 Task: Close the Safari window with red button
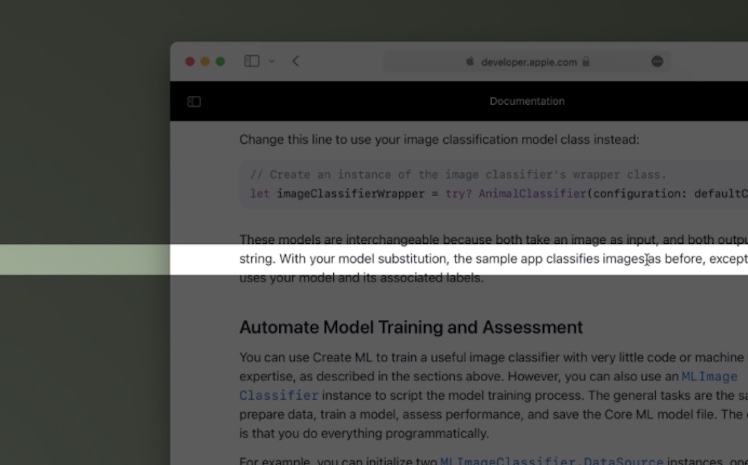[x=190, y=61]
